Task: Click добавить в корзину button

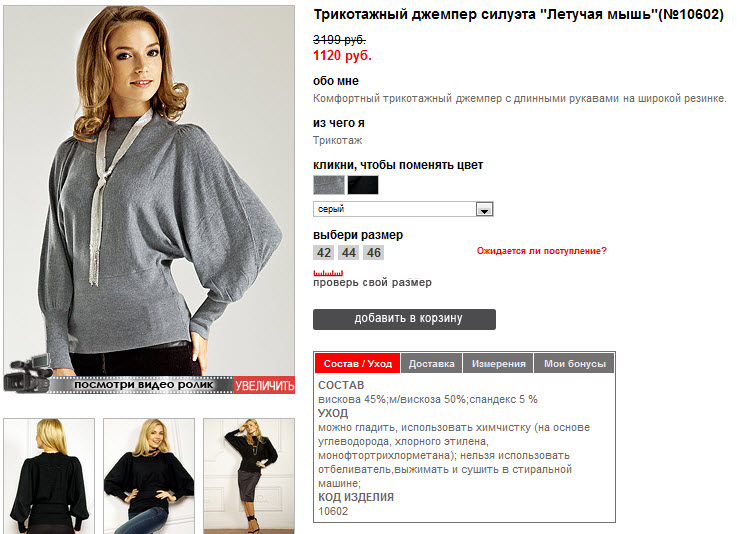Action: (404, 319)
